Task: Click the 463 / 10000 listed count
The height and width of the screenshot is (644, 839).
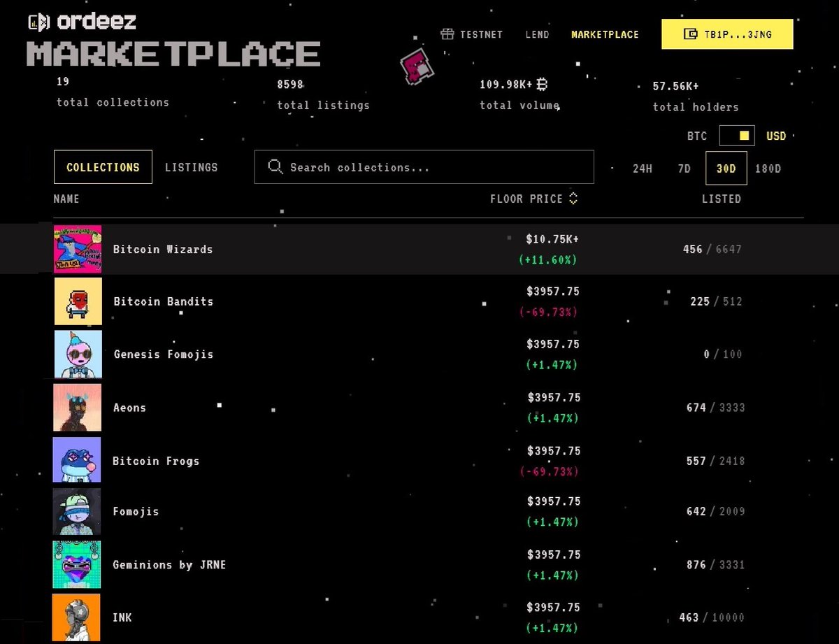Action: [x=712, y=618]
